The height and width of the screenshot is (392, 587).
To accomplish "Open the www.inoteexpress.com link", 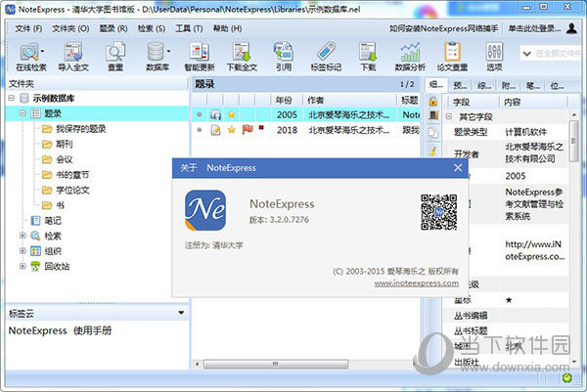I will (x=417, y=283).
